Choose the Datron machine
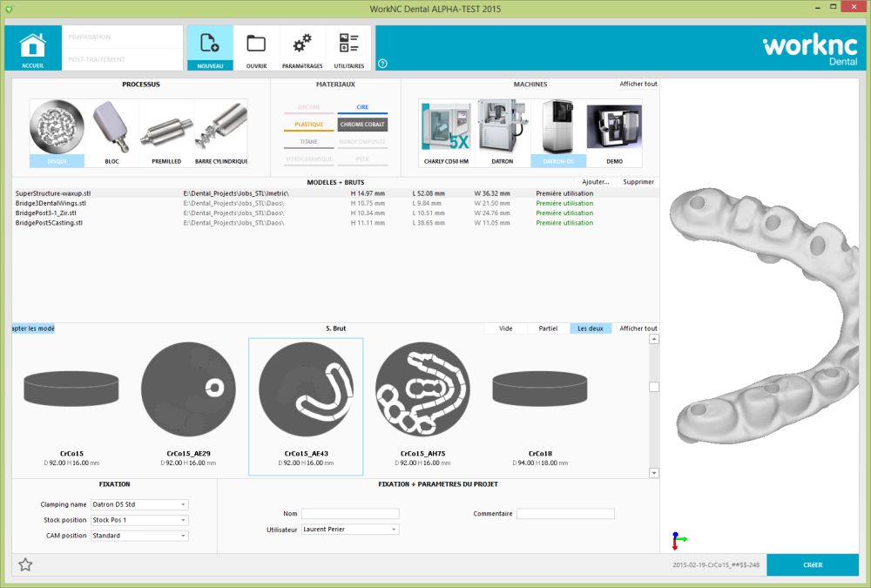This screenshot has height=588, width=871. coord(503,133)
